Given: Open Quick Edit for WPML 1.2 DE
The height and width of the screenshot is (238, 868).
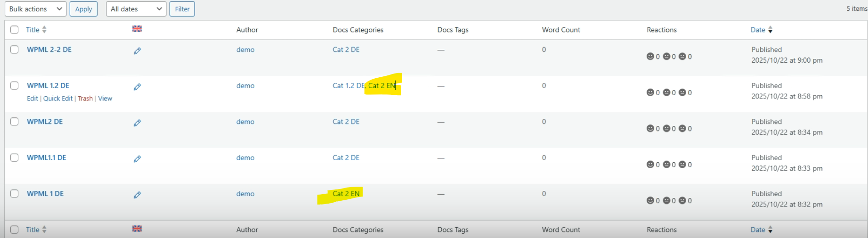Looking at the screenshot, I should pyautogui.click(x=58, y=98).
